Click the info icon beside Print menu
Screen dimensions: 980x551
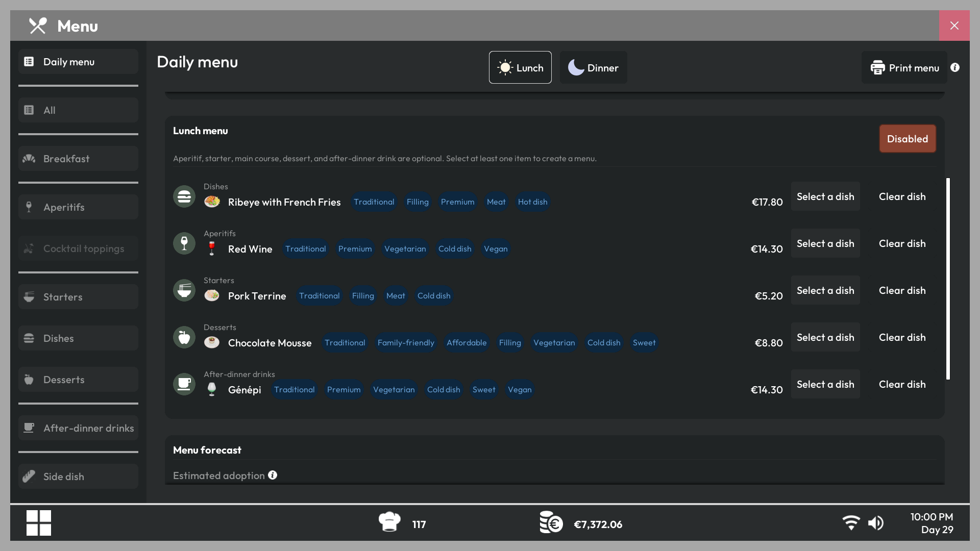click(955, 67)
